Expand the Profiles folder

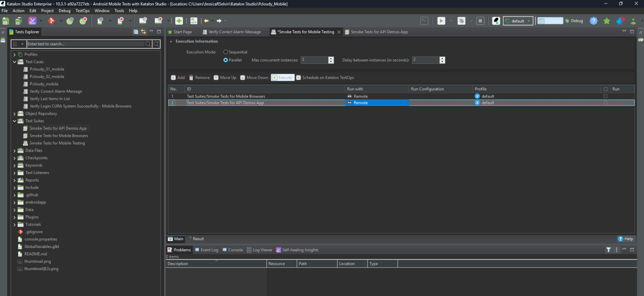15,55
